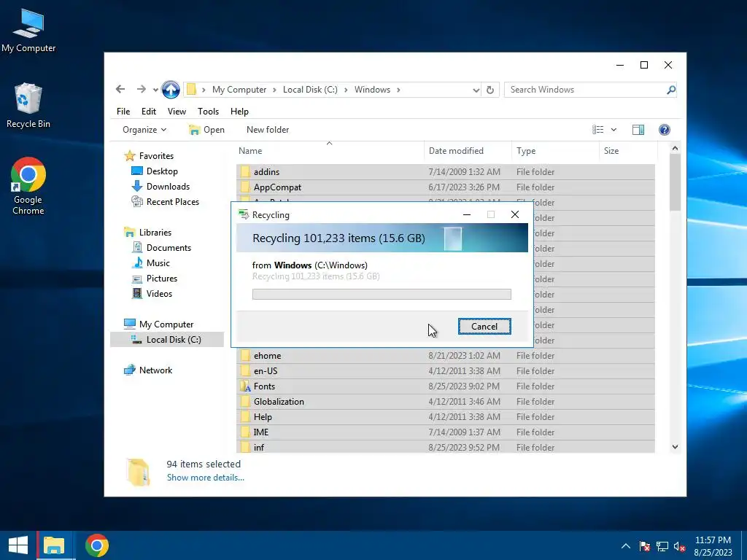Screen dimensions: 747x560
Task: Open the Edit menu
Action: 149,111
